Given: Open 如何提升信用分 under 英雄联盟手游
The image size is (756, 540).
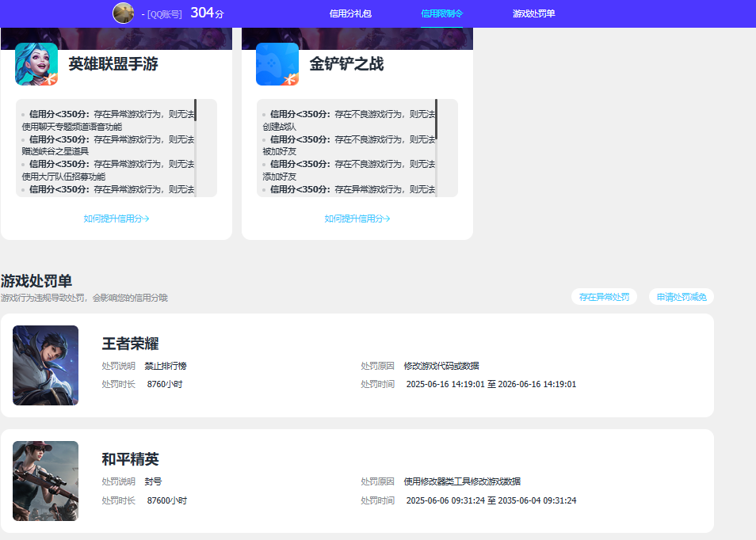Looking at the screenshot, I should click(x=117, y=217).
